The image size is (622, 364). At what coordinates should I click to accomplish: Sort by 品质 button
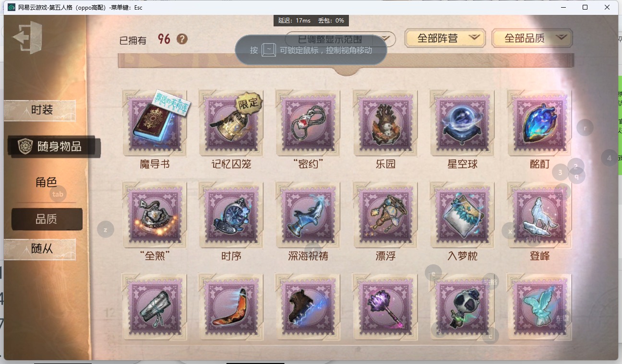coord(47,219)
